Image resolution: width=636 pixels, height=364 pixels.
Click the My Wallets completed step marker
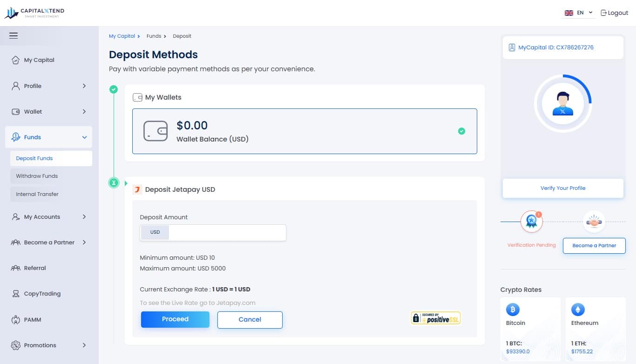[114, 89]
